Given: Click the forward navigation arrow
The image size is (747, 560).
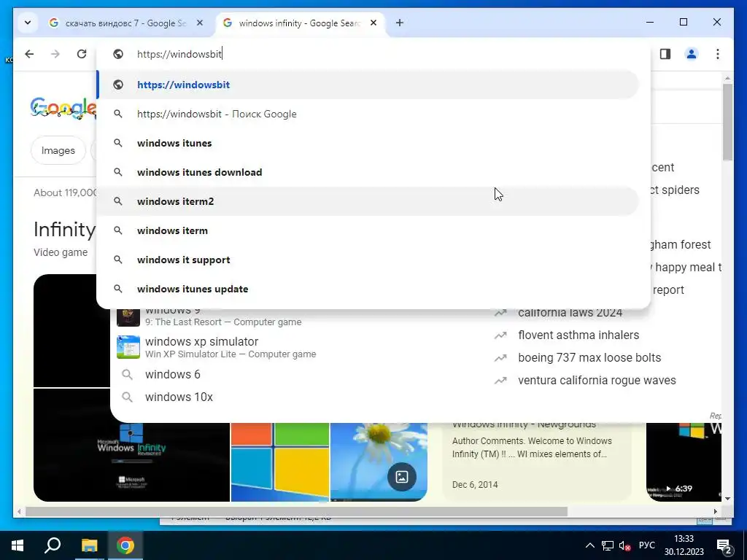Looking at the screenshot, I should (55, 54).
